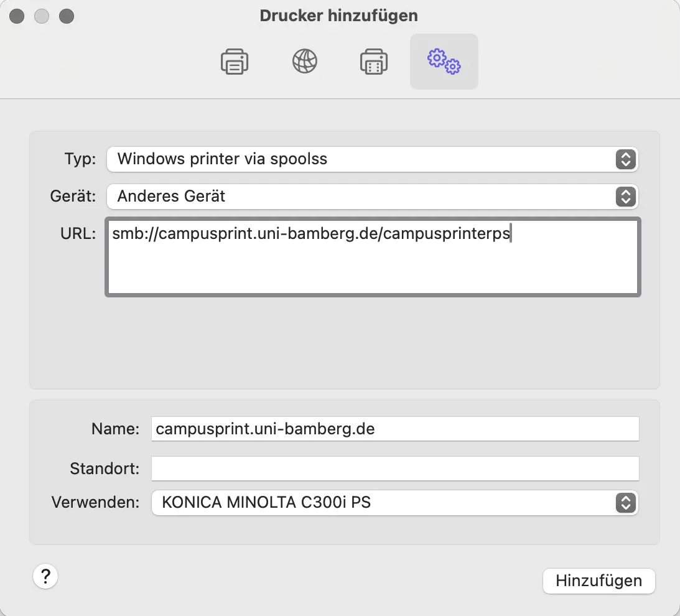Click Hinzufügen to add the printer

click(x=599, y=581)
